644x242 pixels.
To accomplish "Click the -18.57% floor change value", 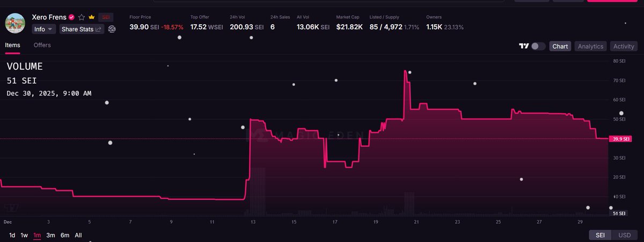I will [x=173, y=27].
